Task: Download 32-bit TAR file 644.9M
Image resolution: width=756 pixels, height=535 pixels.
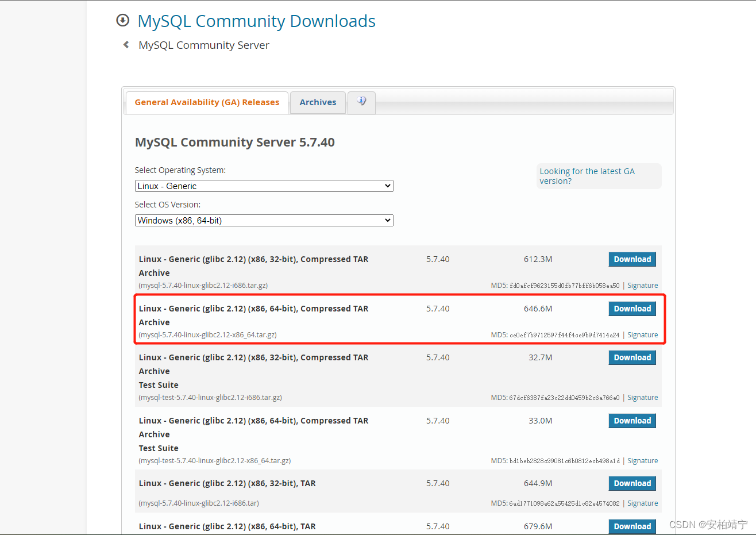Action: pyautogui.click(x=632, y=483)
